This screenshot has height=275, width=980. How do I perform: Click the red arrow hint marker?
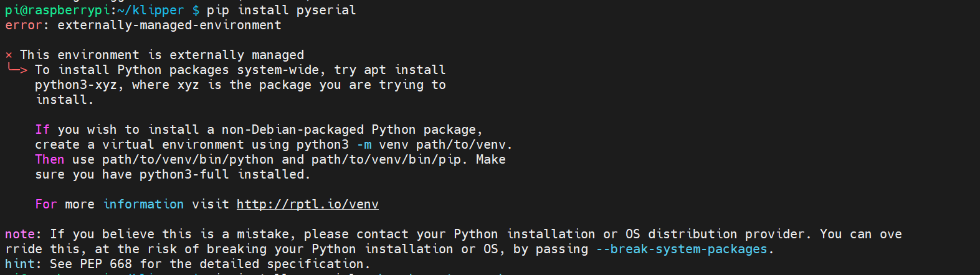pyautogui.click(x=17, y=69)
